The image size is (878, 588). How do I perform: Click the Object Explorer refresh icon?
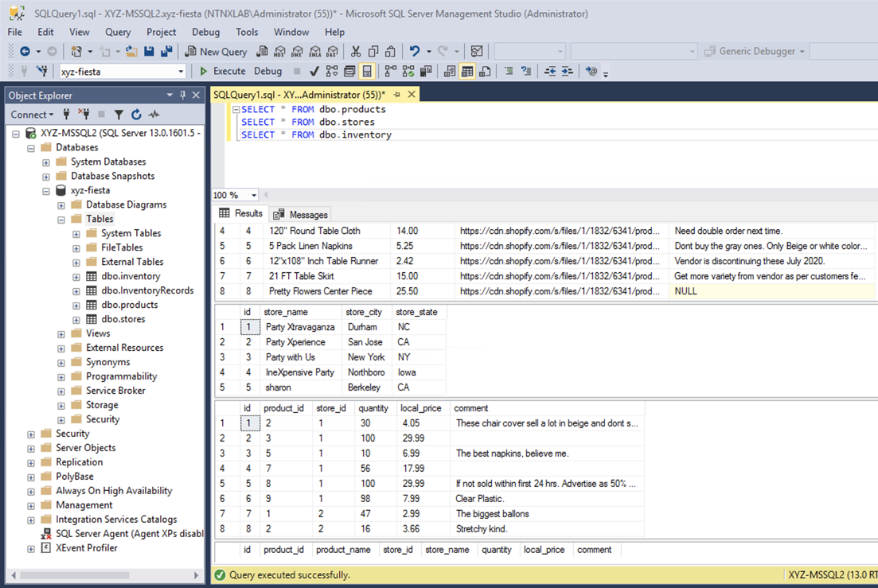(136, 115)
